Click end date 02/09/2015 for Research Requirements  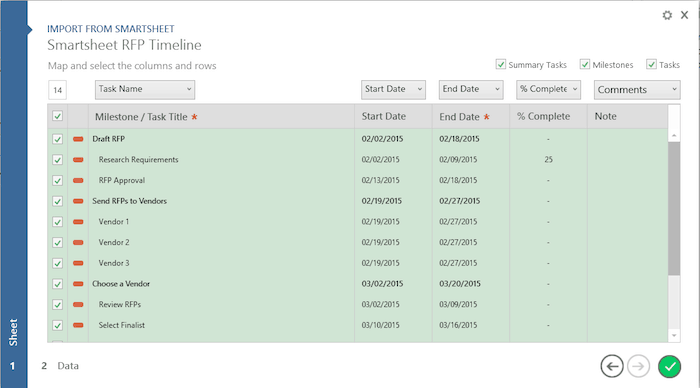[458, 159]
